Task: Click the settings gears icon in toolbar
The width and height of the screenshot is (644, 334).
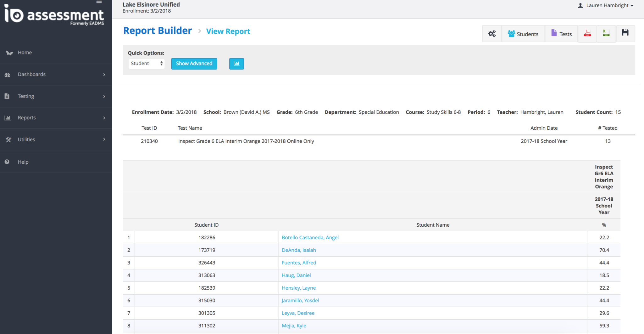Action: (492, 34)
